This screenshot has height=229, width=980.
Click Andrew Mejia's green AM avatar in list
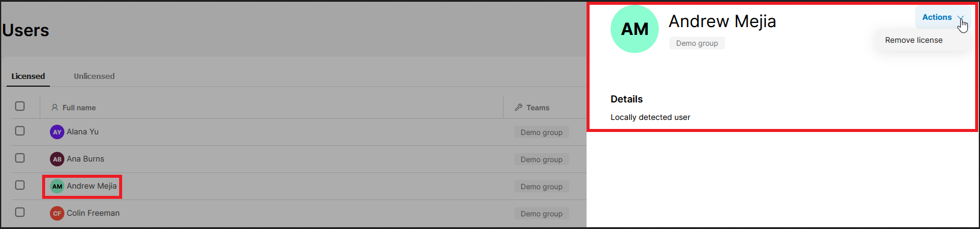tap(57, 186)
